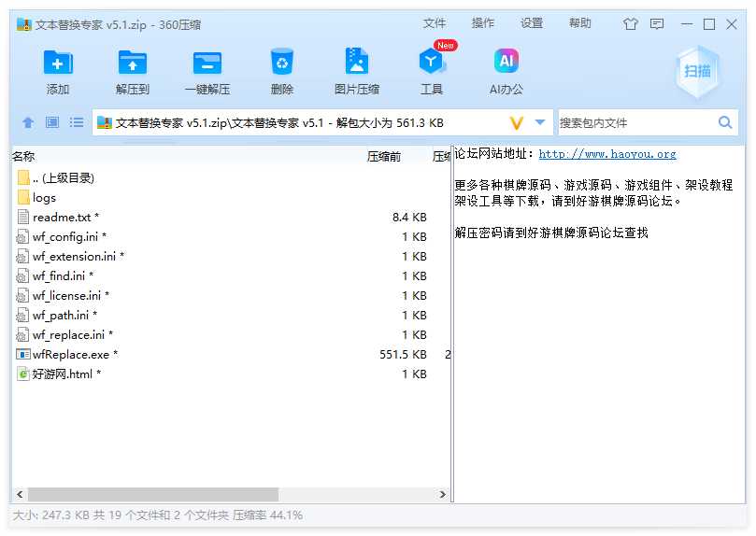Click the 解压密码 comment line

tap(551, 233)
